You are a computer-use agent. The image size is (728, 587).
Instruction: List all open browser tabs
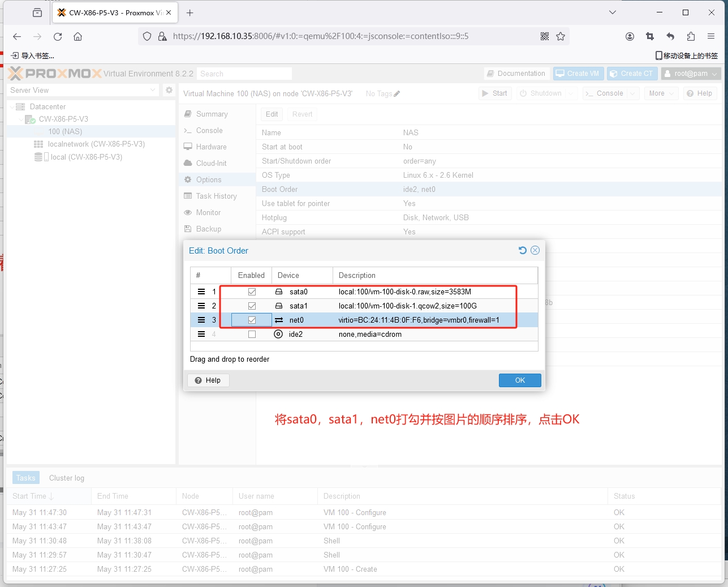point(613,12)
